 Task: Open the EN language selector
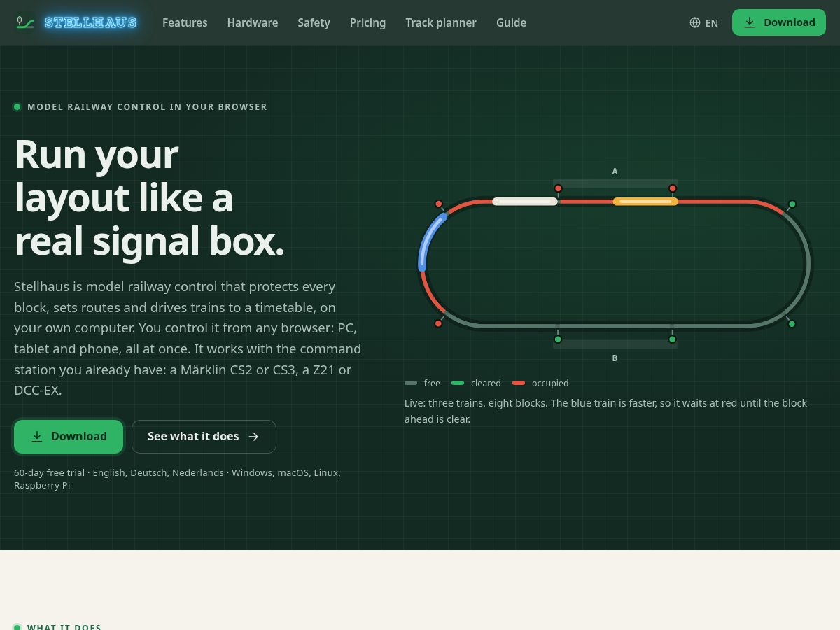click(x=704, y=22)
